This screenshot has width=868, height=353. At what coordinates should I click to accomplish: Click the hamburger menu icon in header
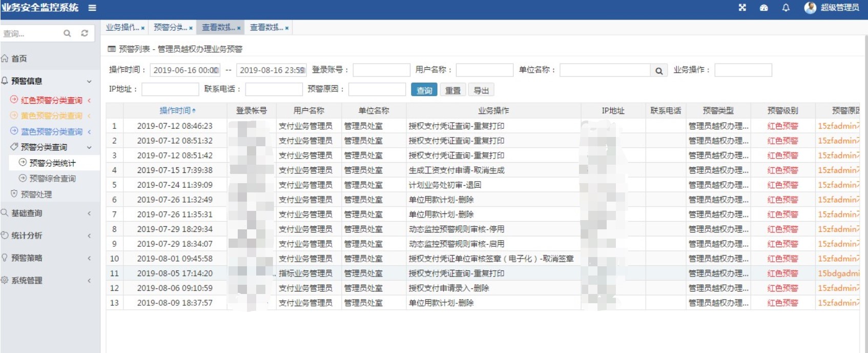(92, 8)
